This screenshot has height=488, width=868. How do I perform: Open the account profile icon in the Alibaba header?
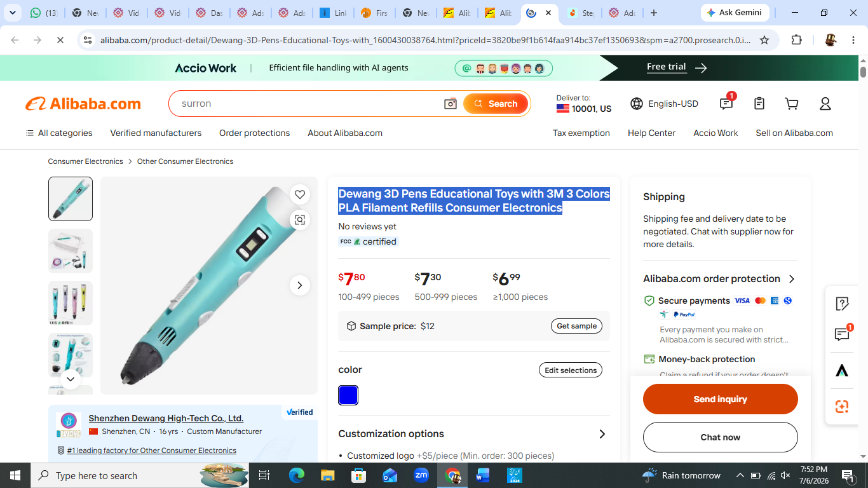pyautogui.click(x=825, y=104)
